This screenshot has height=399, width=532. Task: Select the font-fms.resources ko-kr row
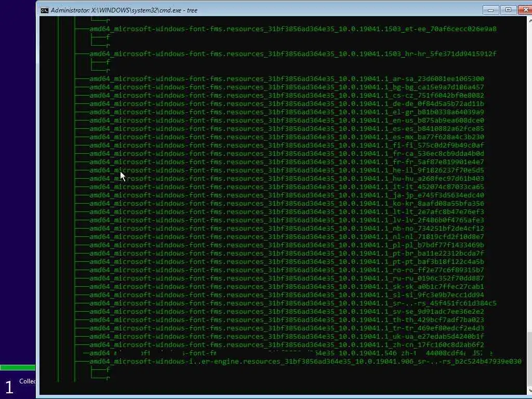click(287, 203)
